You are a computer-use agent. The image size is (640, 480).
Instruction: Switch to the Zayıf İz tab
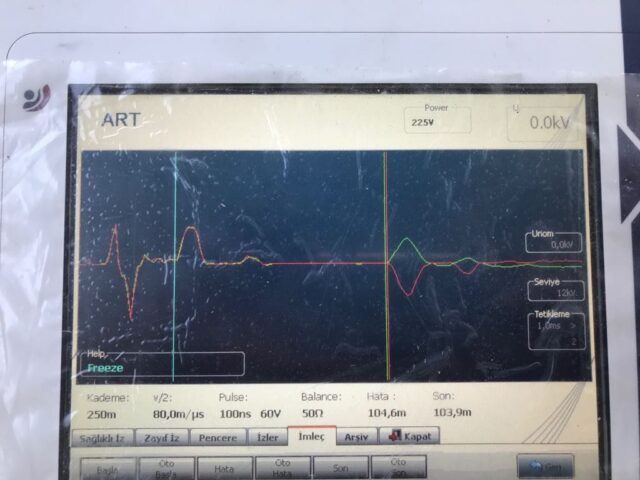[x=161, y=437]
